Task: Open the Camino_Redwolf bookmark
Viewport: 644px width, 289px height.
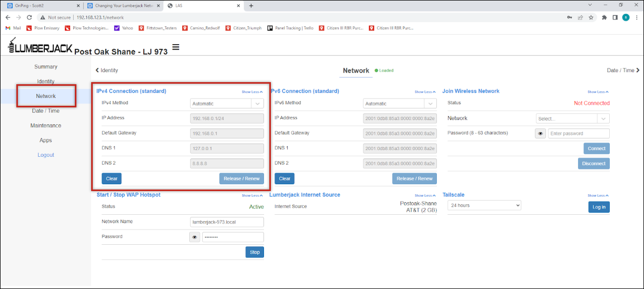Action: (x=203, y=28)
